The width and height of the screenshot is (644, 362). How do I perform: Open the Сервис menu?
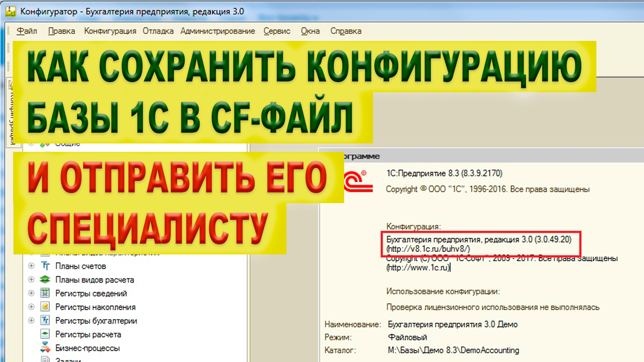(x=277, y=31)
